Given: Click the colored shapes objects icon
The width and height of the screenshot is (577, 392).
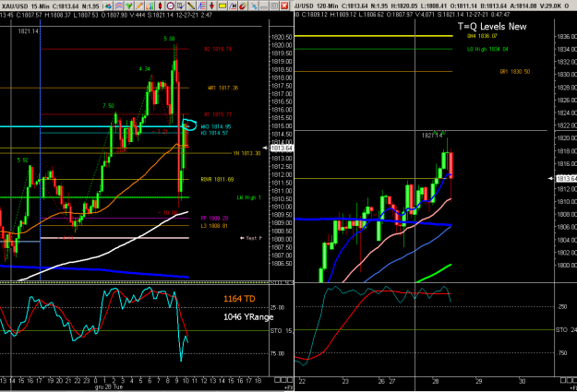Looking at the screenshot, I should pyautogui.click(x=109, y=6).
